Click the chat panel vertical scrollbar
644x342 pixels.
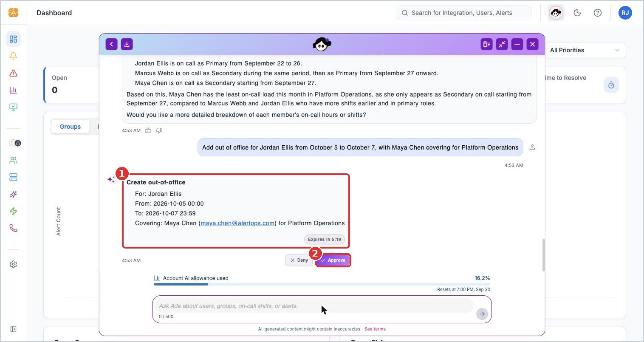click(x=543, y=255)
